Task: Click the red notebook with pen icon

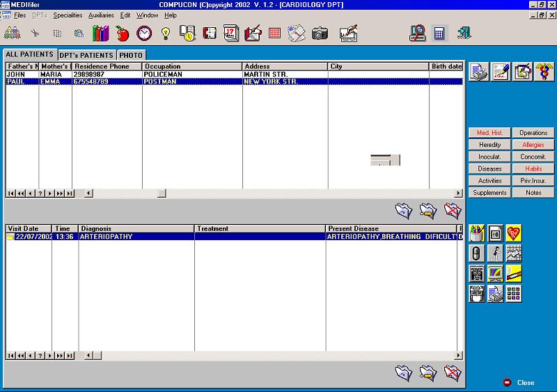Action: click(x=253, y=33)
